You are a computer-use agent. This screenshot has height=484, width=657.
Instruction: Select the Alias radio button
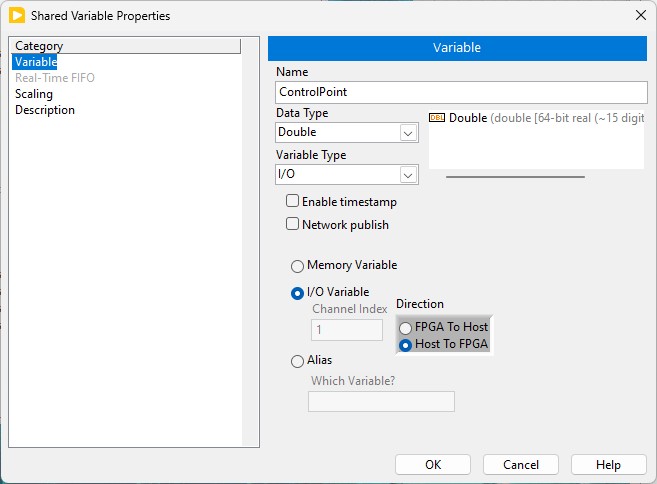[297, 361]
